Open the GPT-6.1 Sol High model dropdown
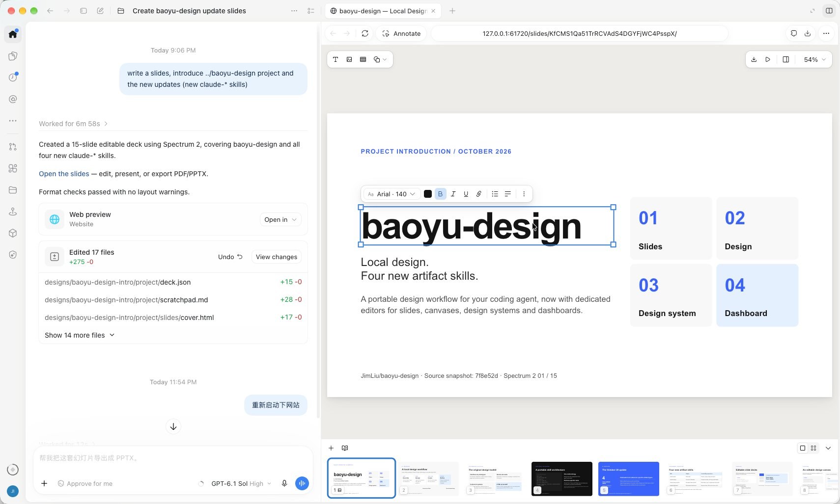The image size is (840, 504). [x=241, y=483]
